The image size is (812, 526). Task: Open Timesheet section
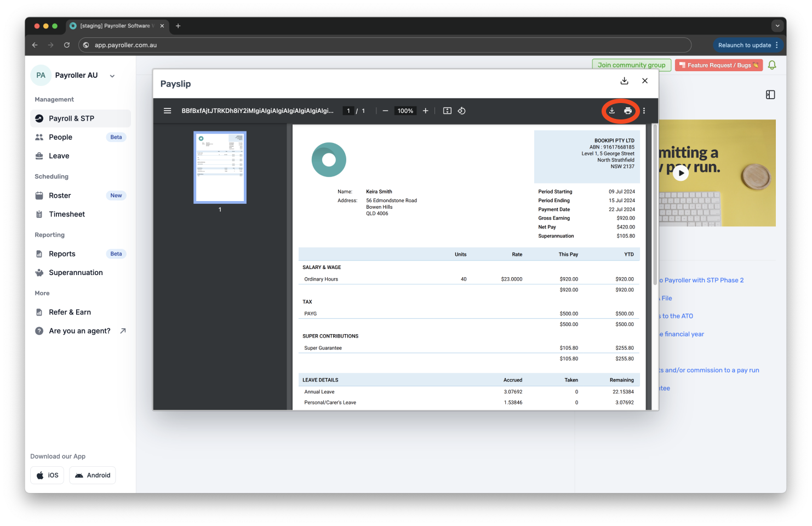coord(81,214)
